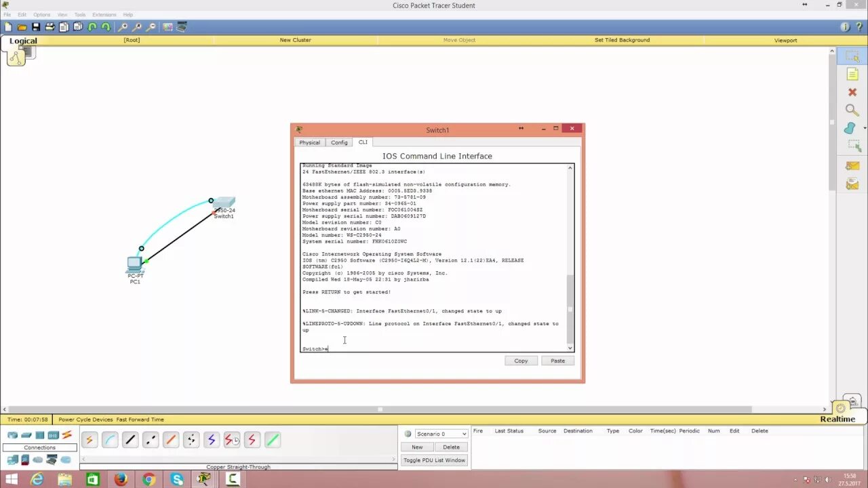Image resolution: width=868 pixels, height=488 pixels.
Task: Select the Draw Polygon shape tool
Action: [x=850, y=128]
